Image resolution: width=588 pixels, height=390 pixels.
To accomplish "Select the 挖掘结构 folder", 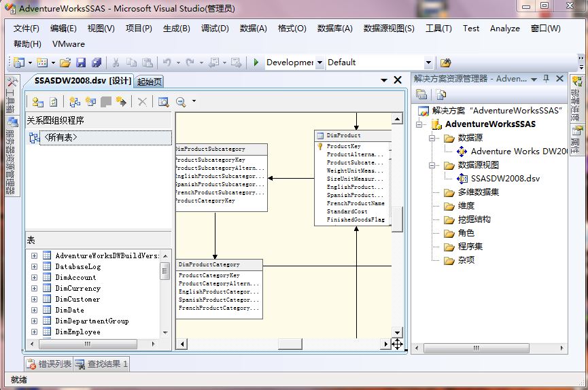I will pos(474,219).
